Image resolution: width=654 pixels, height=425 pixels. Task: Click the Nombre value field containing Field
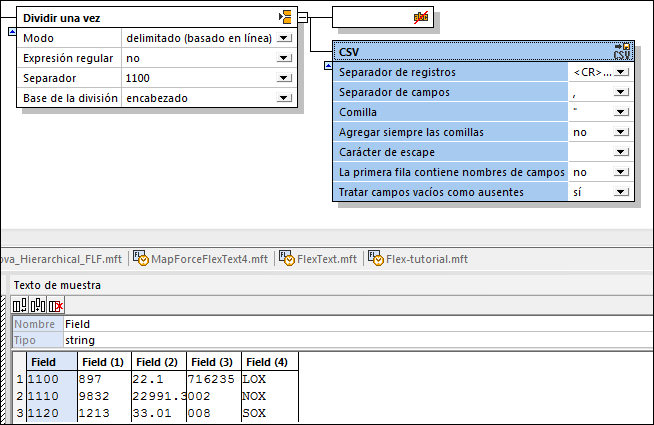point(358,324)
